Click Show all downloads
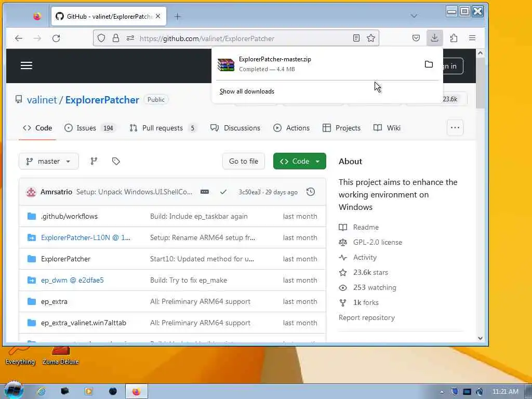The height and width of the screenshot is (399, 532). (247, 91)
